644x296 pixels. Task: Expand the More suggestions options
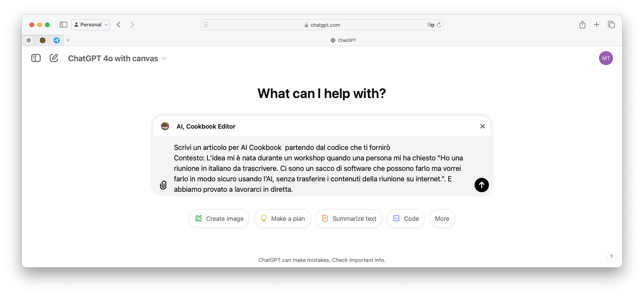442,219
